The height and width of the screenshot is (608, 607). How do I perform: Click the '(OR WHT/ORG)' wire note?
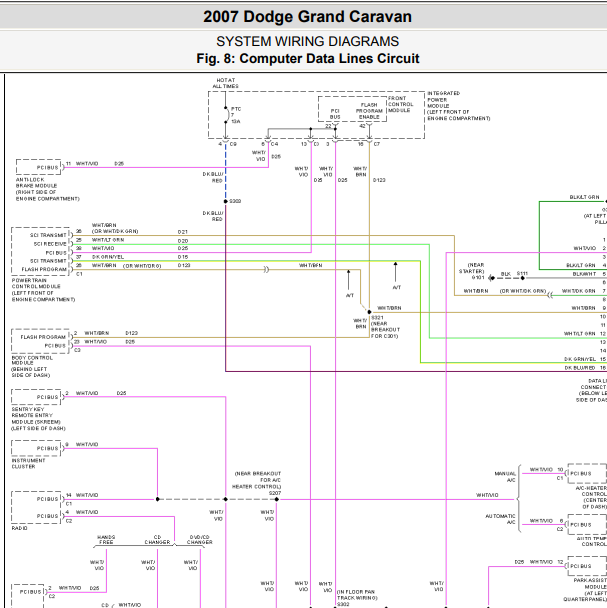click(x=142, y=266)
